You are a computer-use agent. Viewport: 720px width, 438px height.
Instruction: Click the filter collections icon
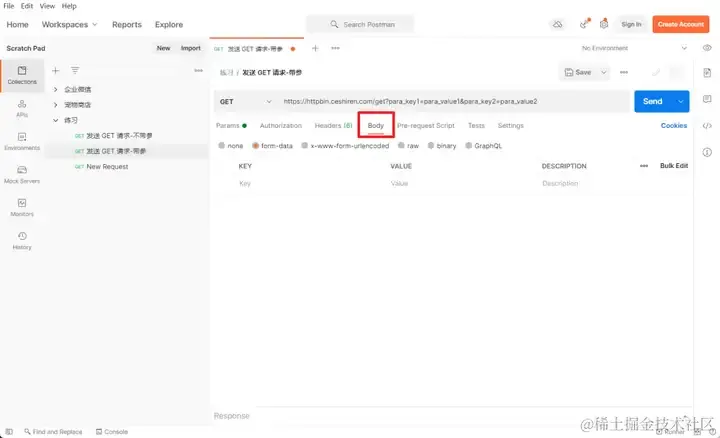coord(75,70)
